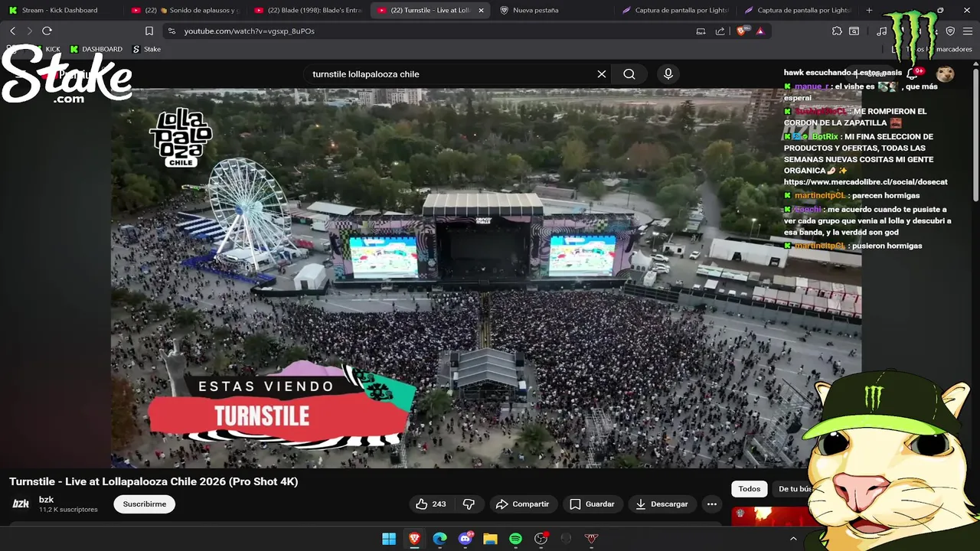Open the browser extensions puzzle icon
The image size is (980, 551).
click(837, 31)
